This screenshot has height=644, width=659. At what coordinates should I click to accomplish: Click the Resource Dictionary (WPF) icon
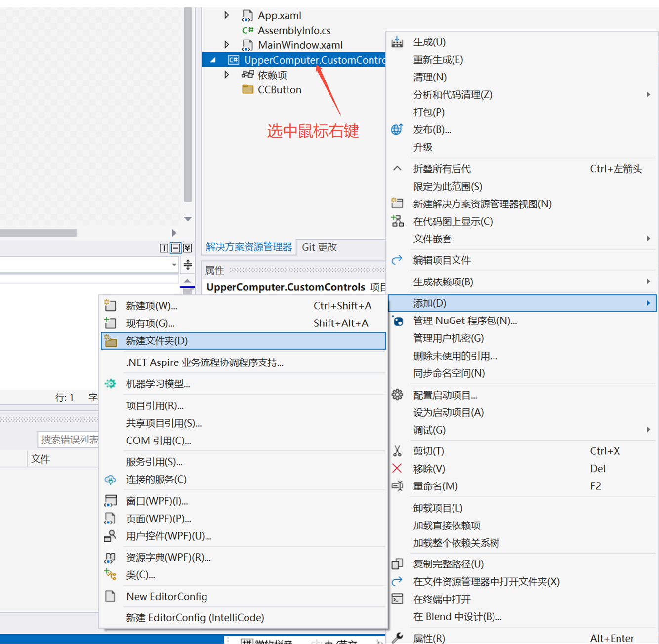point(110,558)
